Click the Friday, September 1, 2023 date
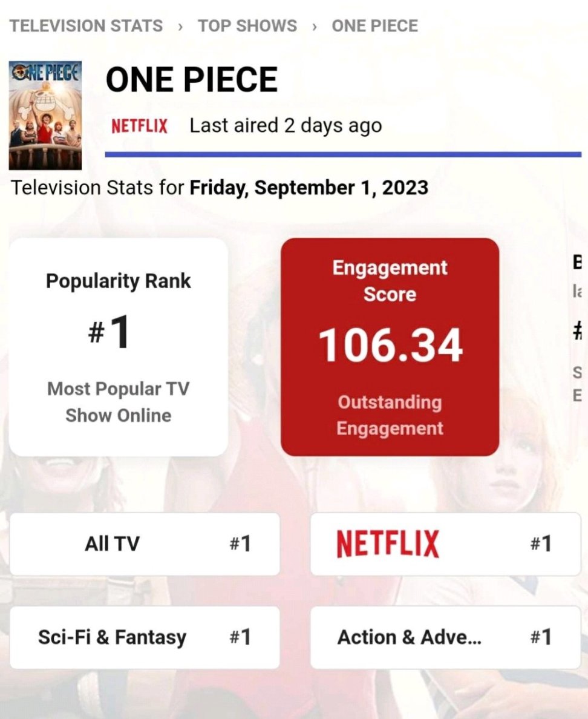This screenshot has width=588, height=719. (x=309, y=188)
